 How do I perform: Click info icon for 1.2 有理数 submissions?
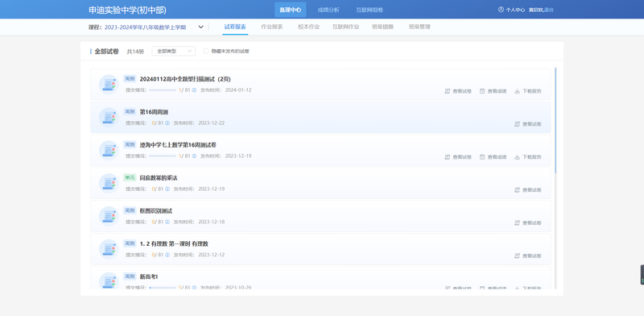[x=167, y=255]
